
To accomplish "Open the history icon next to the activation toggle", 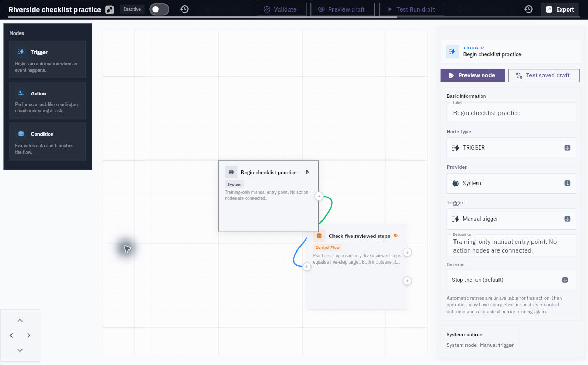I will [184, 9].
